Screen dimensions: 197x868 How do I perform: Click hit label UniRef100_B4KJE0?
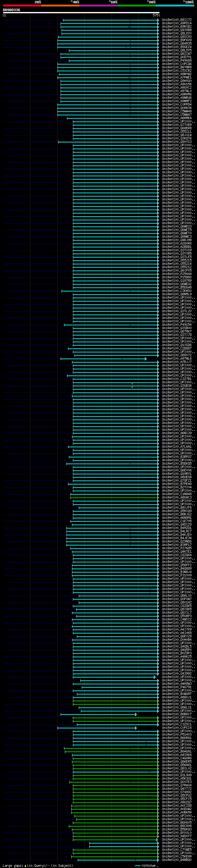click(177, 535)
